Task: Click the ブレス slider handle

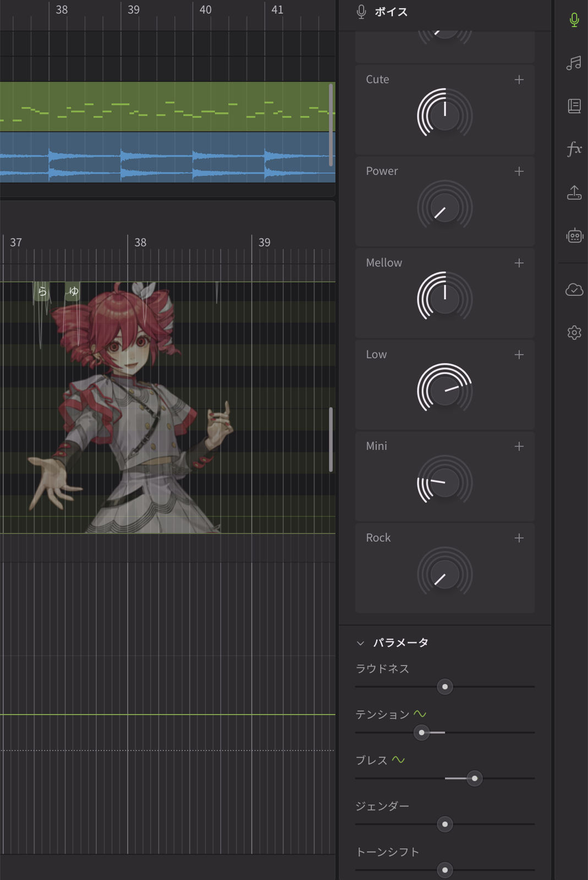Action: 474,778
